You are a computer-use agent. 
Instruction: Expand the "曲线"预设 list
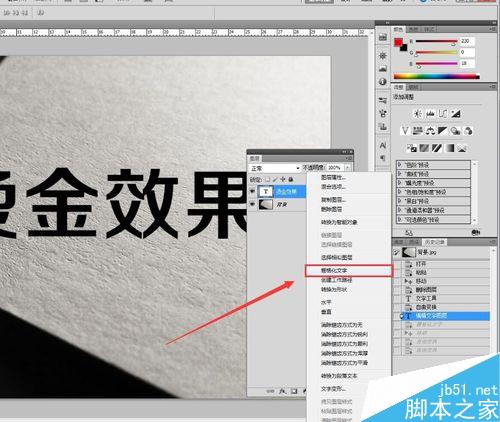click(x=400, y=174)
